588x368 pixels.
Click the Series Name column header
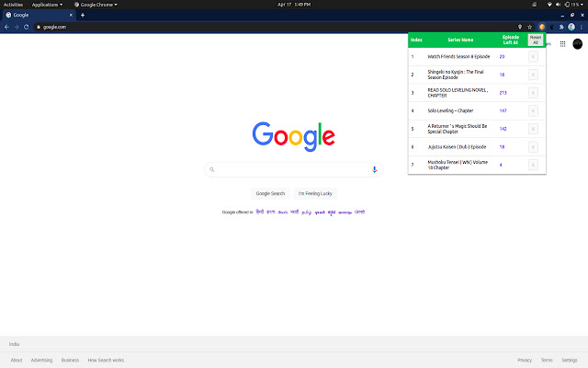460,40
